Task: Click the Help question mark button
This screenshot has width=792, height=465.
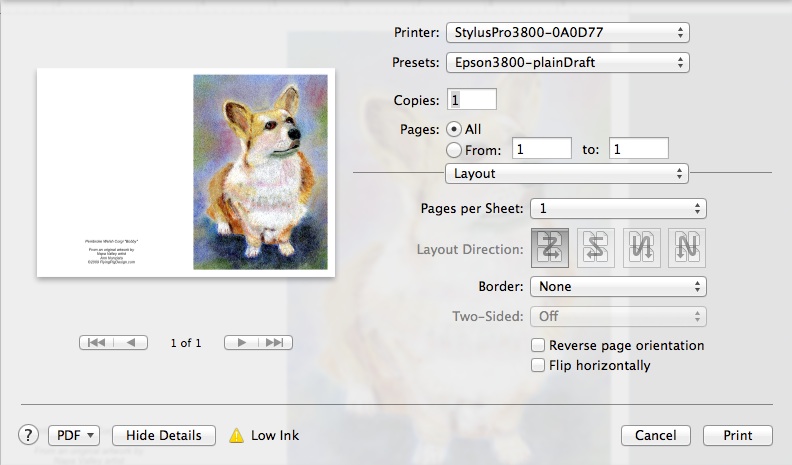Action: [x=28, y=435]
